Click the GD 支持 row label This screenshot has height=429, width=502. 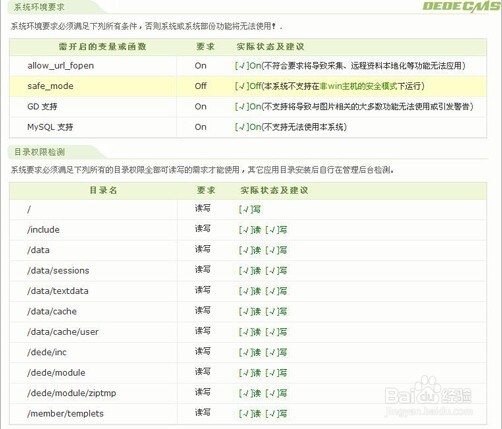(42, 107)
